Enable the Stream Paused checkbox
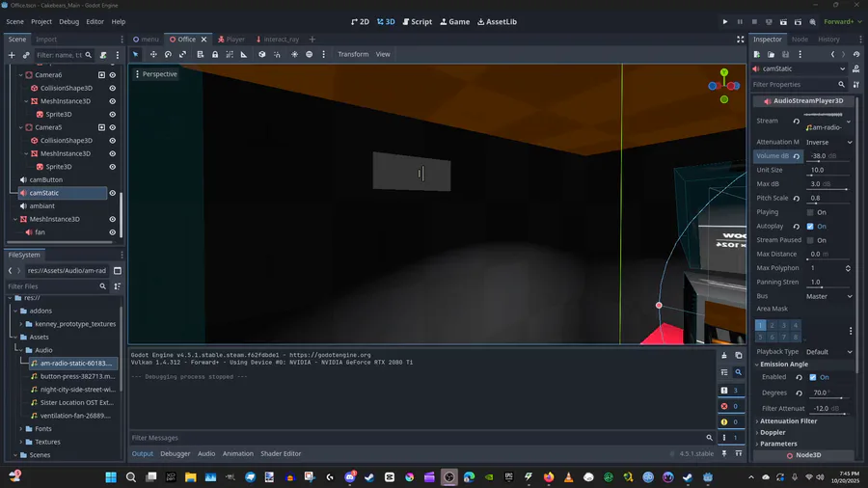 [x=810, y=240]
